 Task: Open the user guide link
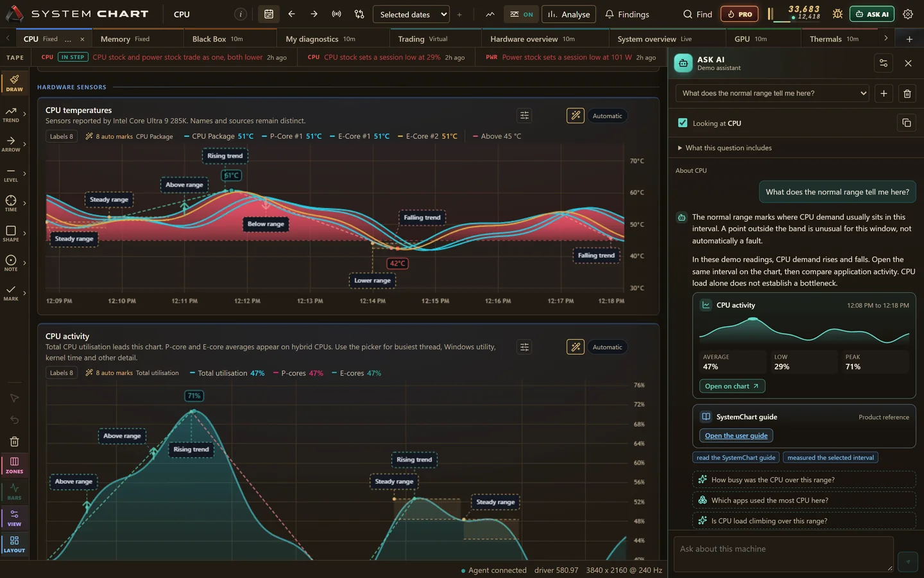tap(736, 435)
